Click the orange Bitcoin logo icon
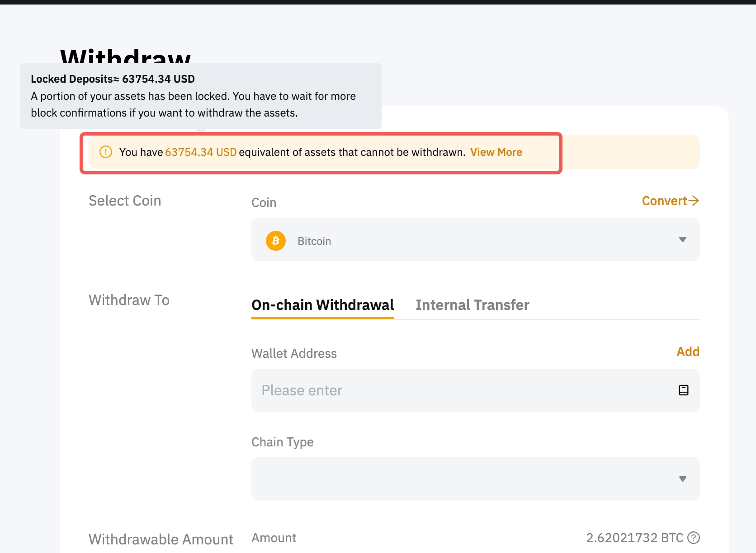756x553 pixels. pos(276,241)
